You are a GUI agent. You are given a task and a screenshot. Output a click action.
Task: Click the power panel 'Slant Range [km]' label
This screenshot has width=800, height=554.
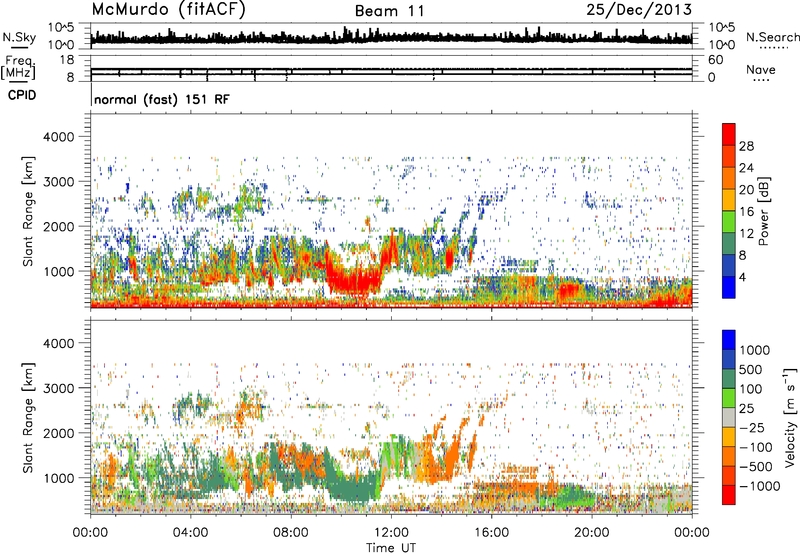tap(28, 211)
